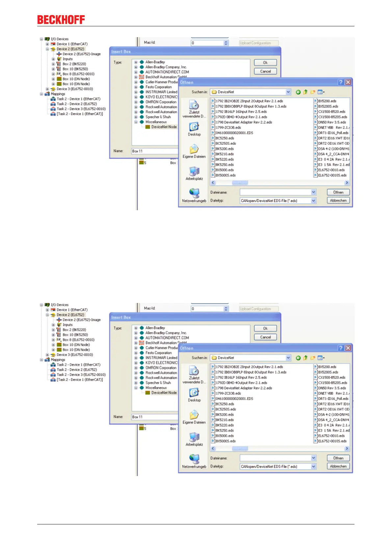Viewport: 392px width, 554px height.
Task: Expand Festo Corporation in lower Insert Box
Action: 136,353
